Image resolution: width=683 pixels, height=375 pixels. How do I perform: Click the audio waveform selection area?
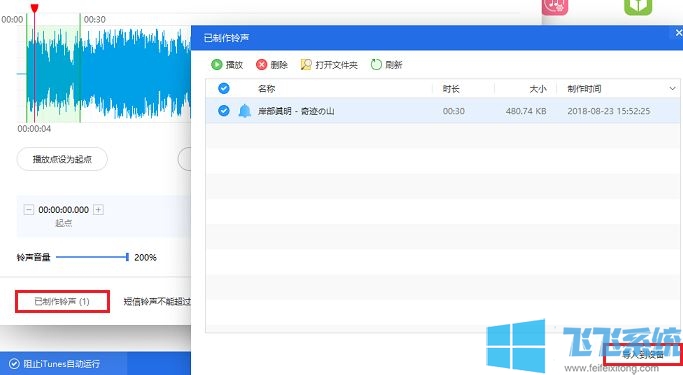click(x=53, y=73)
